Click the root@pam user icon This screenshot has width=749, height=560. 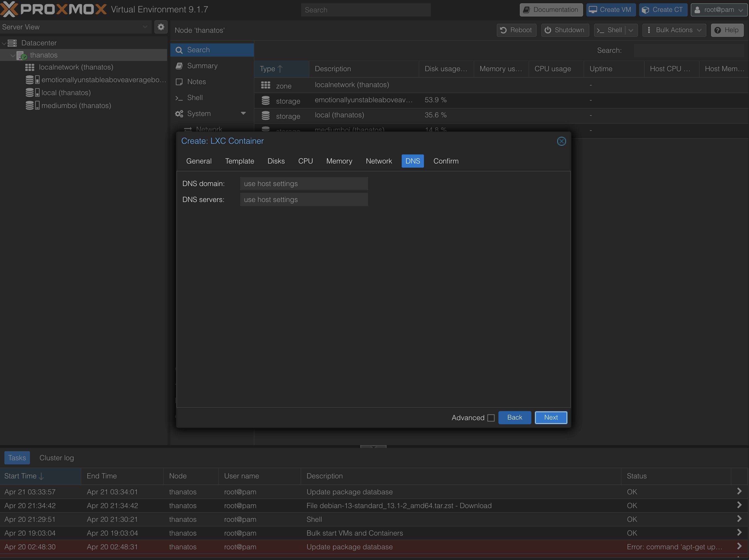pos(698,10)
